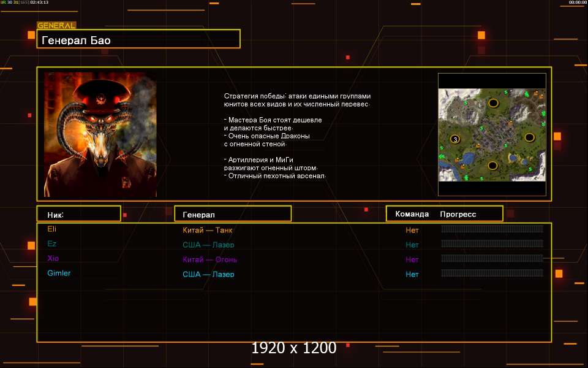588x368 pixels.
Task: Select player nickname Eli
Action: click(51, 229)
